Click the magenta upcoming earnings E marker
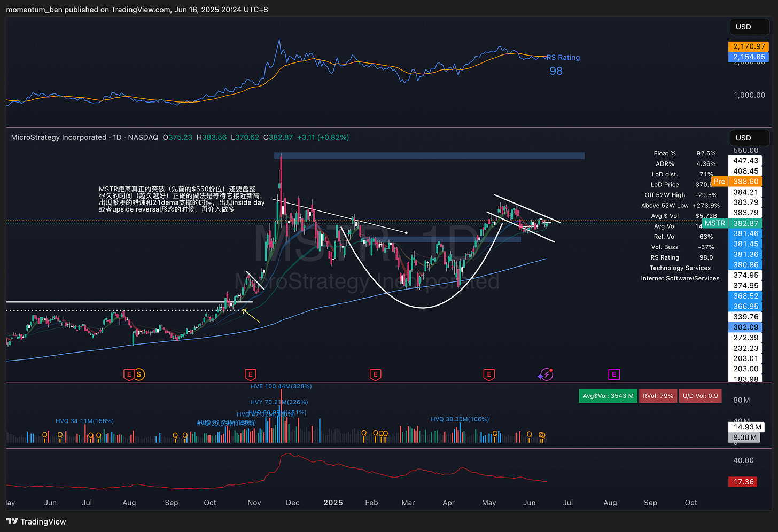Image resolution: width=778 pixels, height=532 pixels. click(614, 374)
